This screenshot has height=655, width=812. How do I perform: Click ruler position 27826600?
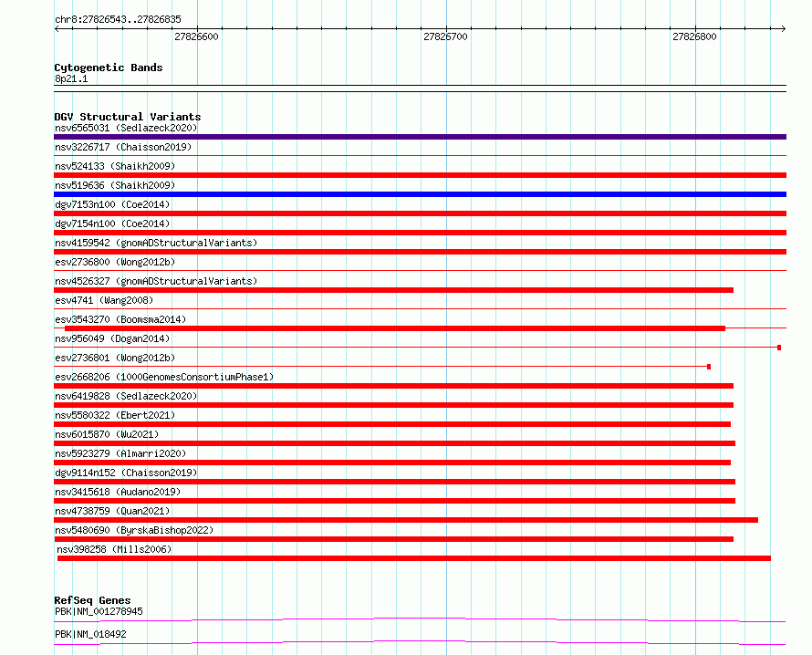point(196,36)
